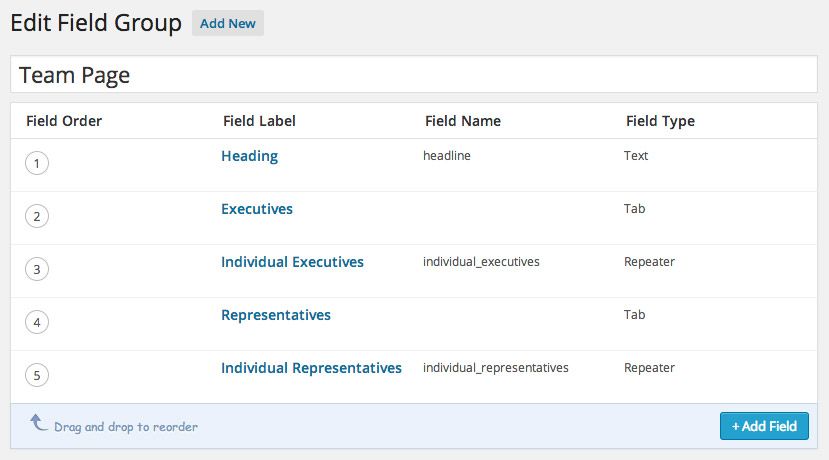Image resolution: width=829 pixels, height=460 pixels.
Task: Open the Executives tab field
Action: (257, 209)
